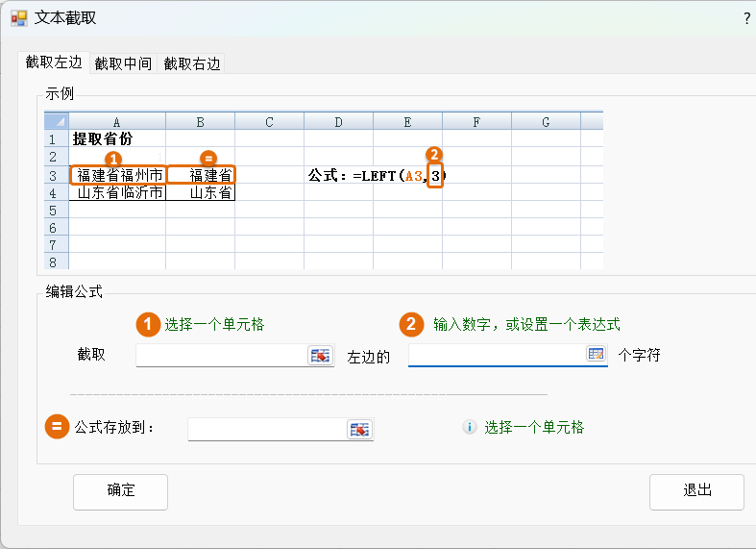The width and height of the screenshot is (756, 549).
Task: Click the orange step 2 badge under 编辑公式
Action: [412, 324]
